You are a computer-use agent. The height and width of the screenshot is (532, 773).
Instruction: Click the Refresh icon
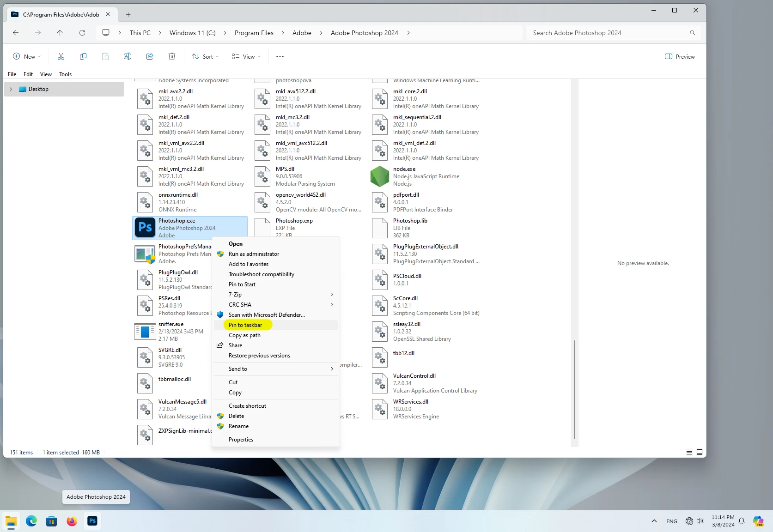click(x=82, y=33)
